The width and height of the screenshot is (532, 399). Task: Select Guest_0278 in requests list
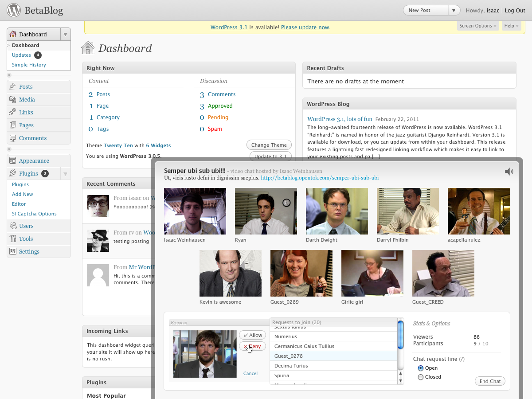[333, 356]
